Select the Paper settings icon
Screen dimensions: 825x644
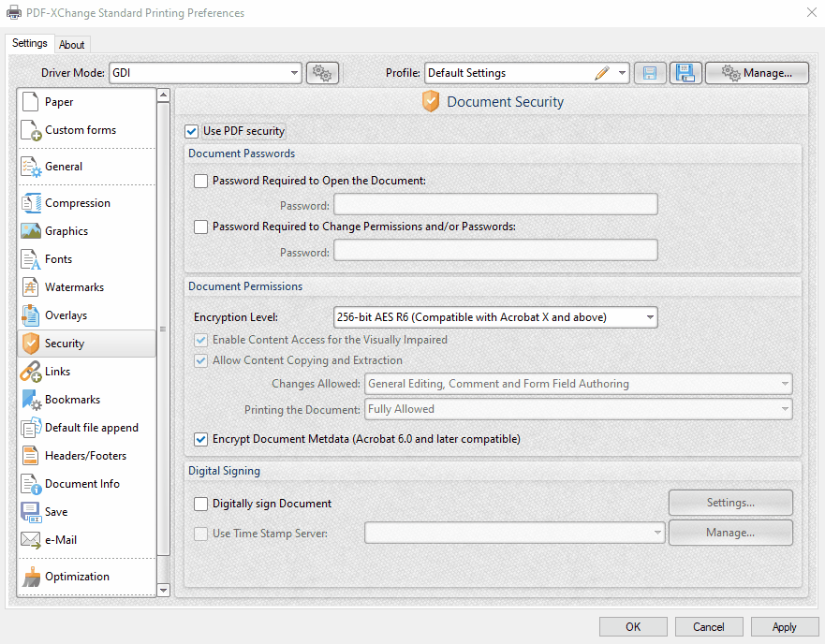pos(29,101)
